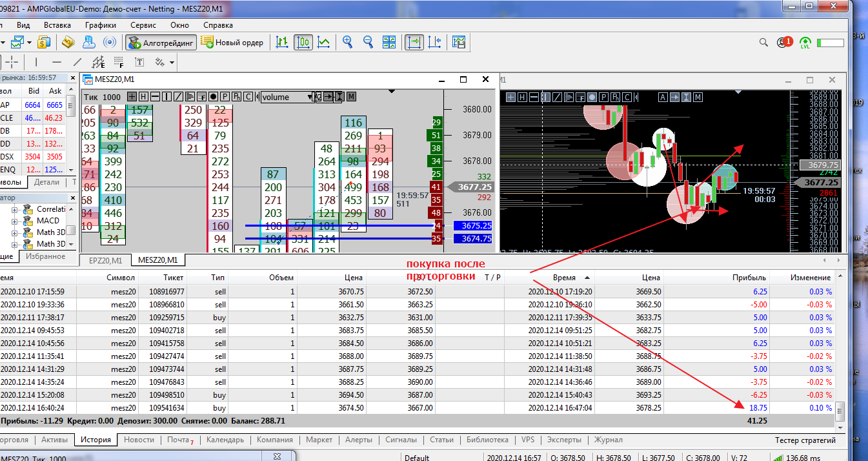
Task: Open Тестер стратегий button
Action: 805,440
